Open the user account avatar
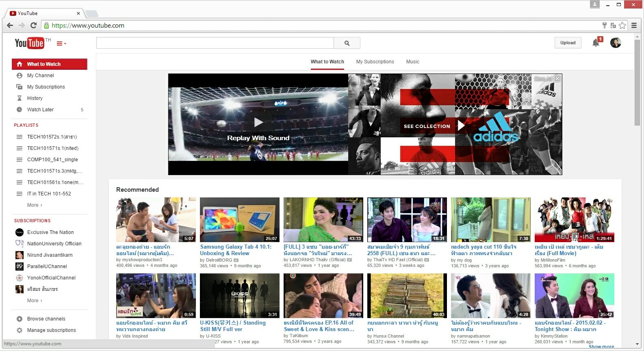 (615, 43)
